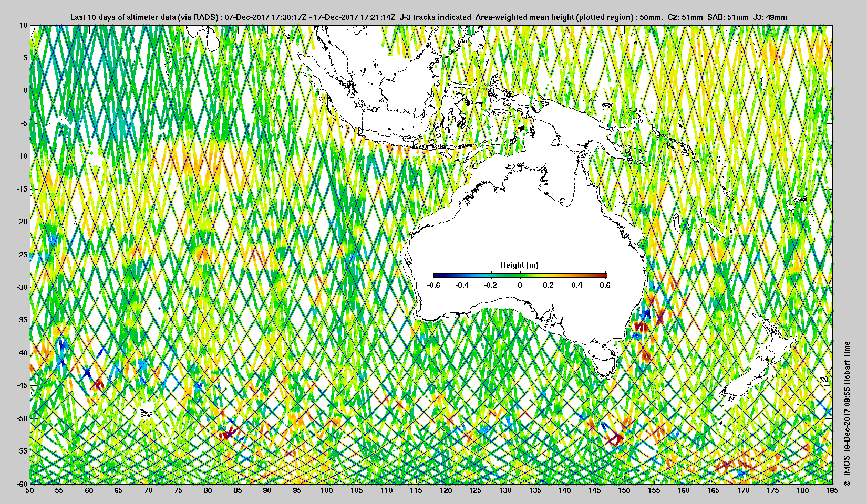Click longitude axis label '115'
Viewport: 867px width, 504px height.
[x=416, y=490]
